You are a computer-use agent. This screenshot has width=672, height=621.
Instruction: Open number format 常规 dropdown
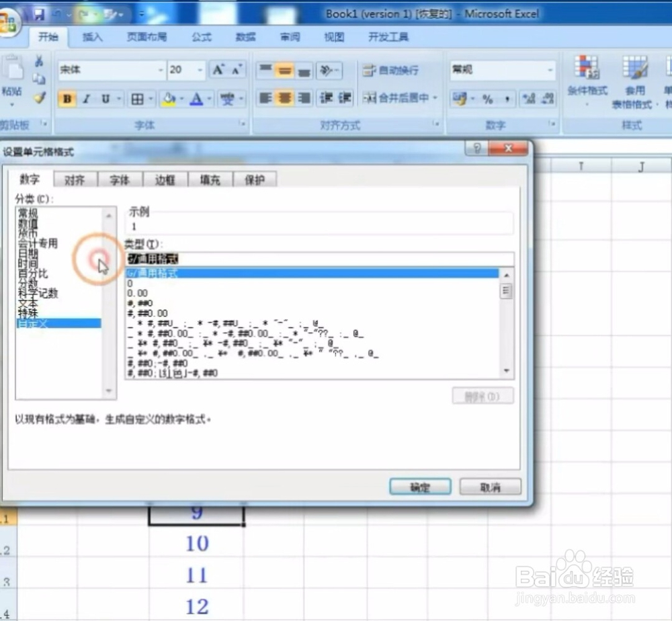coord(550,70)
